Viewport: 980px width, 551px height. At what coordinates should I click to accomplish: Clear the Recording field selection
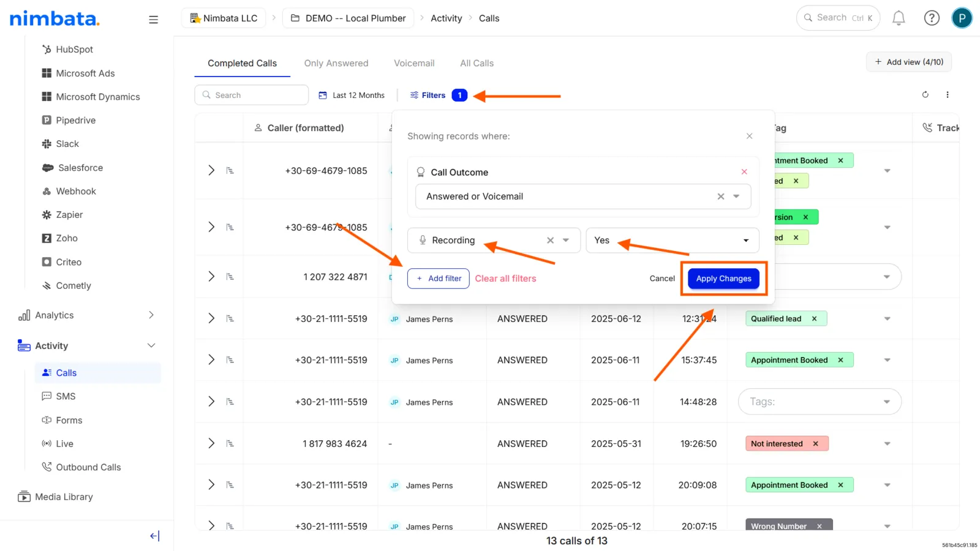click(550, 241)
